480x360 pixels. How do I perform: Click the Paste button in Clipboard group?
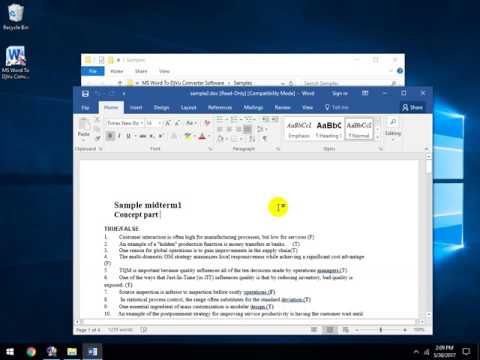pyautogui.click(x=84, y=128)
